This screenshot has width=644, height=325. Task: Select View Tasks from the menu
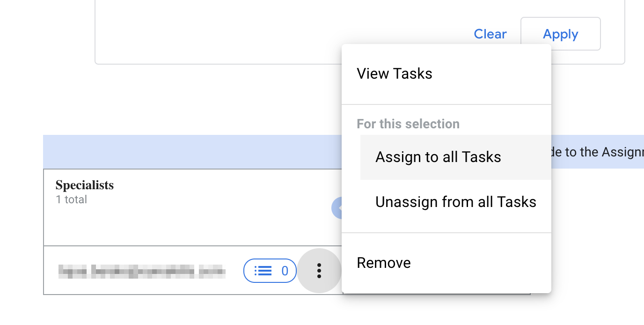click(x=395, y=74)
